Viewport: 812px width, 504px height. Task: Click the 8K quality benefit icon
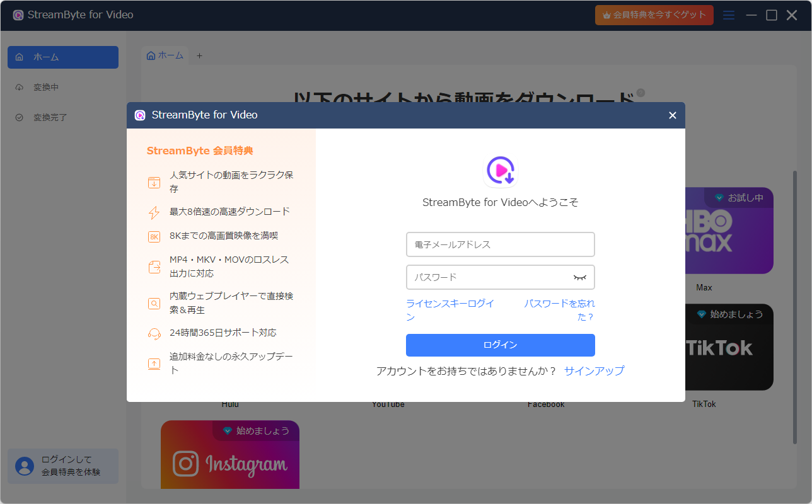154,237
